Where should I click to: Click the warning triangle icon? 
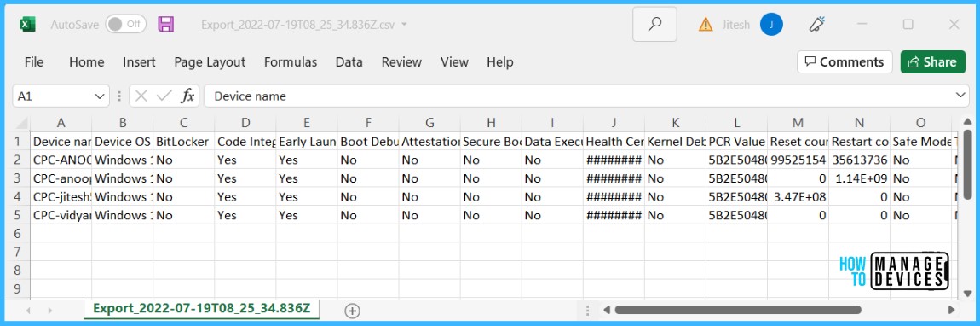(x=706, y=25)
